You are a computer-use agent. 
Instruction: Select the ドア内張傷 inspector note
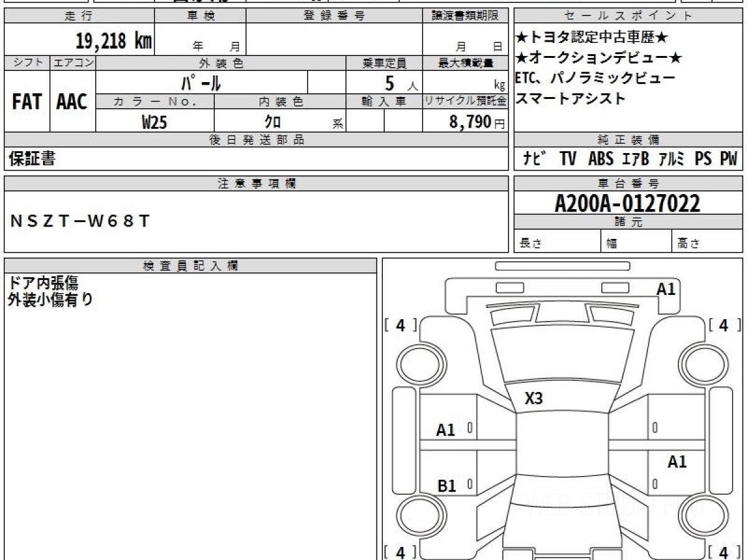pyautogui.click(x=42, y=282)
